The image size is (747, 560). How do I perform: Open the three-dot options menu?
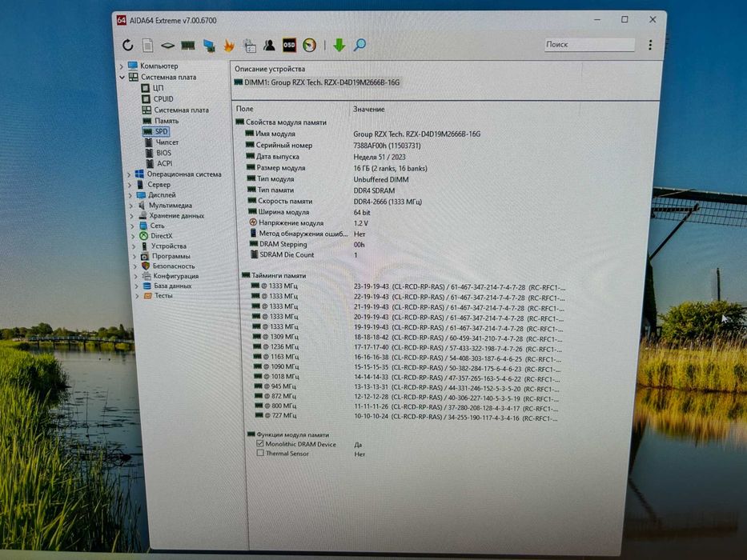[x=650, y=45]
